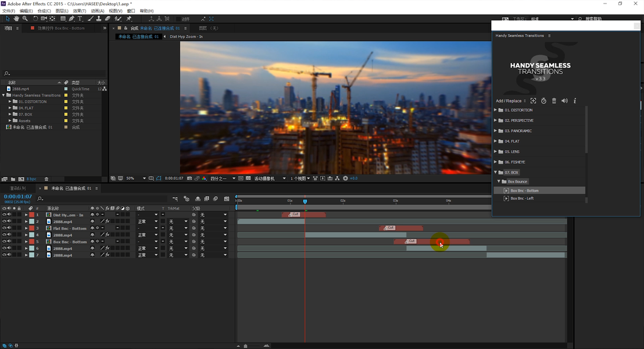Collapse 07. BOX in Handy Transitions list

click(495, 172)
